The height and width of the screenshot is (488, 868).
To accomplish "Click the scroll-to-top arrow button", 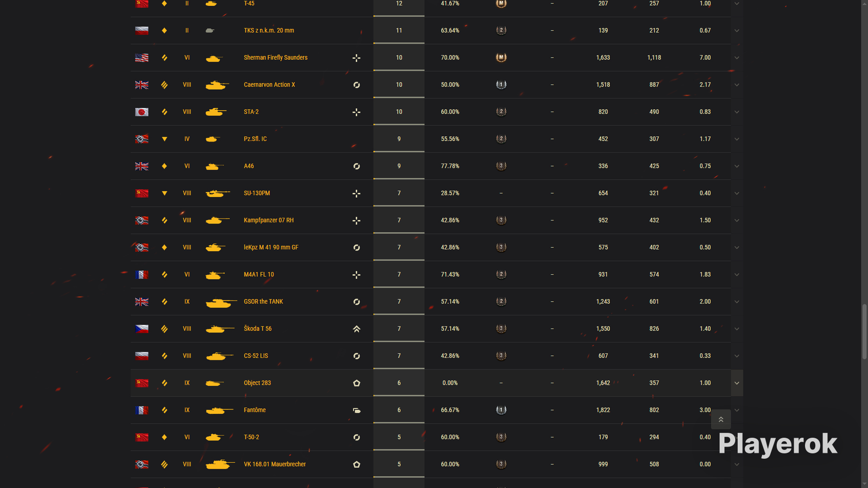I will [721, 419].
